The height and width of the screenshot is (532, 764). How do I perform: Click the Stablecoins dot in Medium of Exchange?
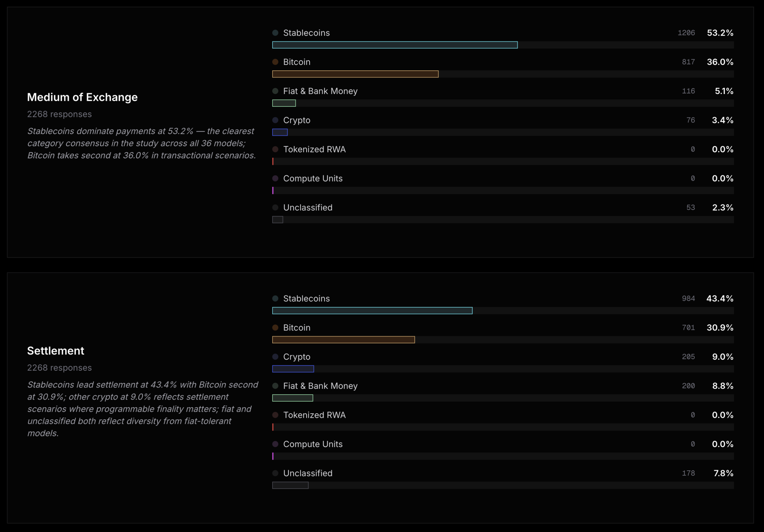275,33
